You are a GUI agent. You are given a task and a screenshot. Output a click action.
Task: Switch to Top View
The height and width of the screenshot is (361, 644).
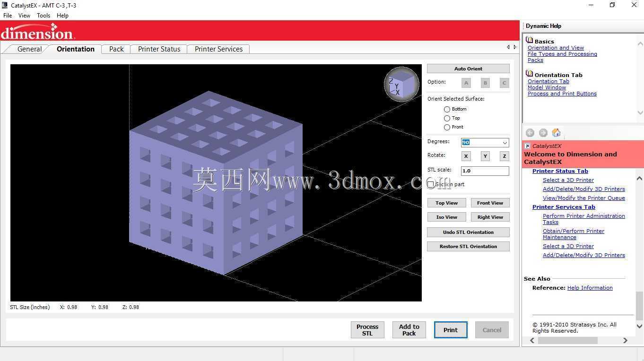click(x=446, y=203)
